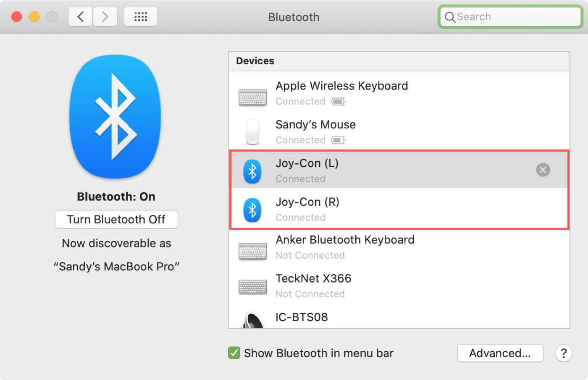Click the Anker Bluetooth Keyboard icon
588x380 pixels.
pos(252,251)
